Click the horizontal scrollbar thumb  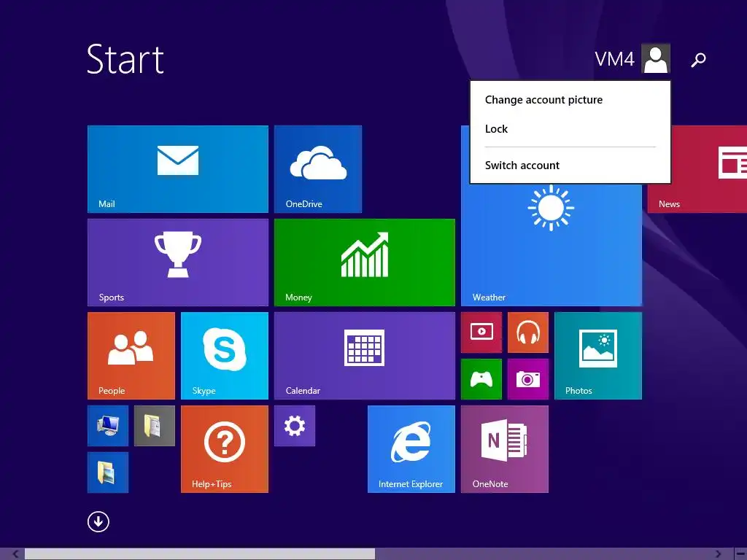(200, 554)
